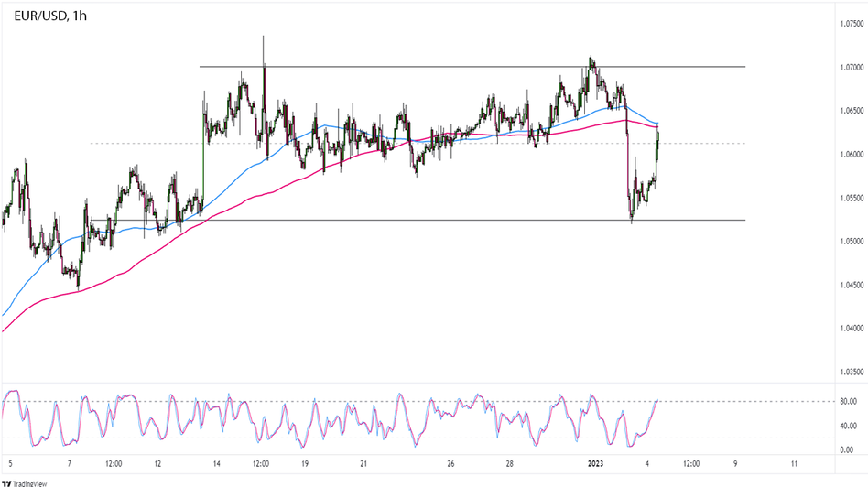Click the 2023 date label on time axis
Image resolution: width=868 pixels, height=487 pixels.
pyautogui.click(x=596, y=464)
